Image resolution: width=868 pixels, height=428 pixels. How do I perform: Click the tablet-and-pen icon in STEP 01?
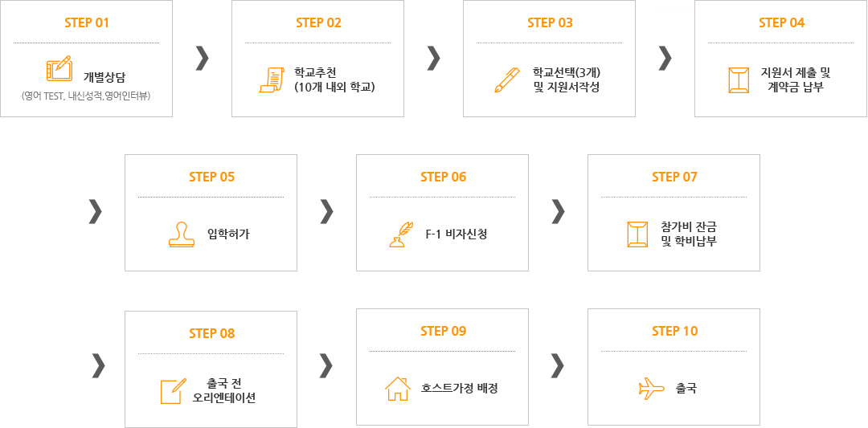tap(59, 68)
